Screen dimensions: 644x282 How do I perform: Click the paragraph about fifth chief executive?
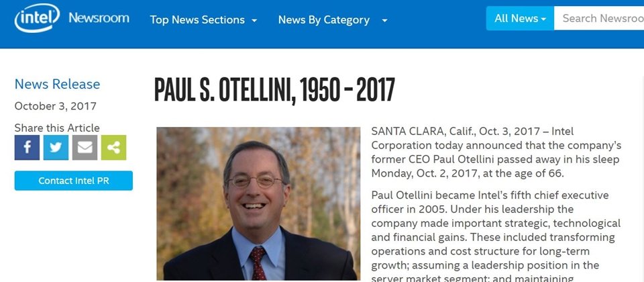(496, 236)
